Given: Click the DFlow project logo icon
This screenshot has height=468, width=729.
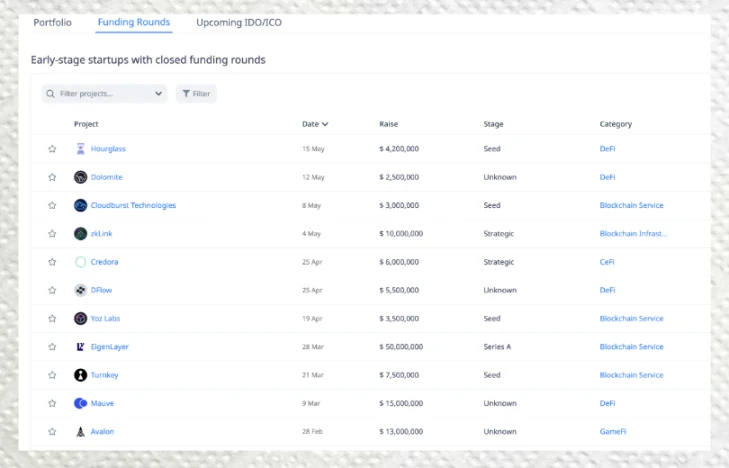Looking at the screenshot, I should pyautogui.click(x=80, y=290).
